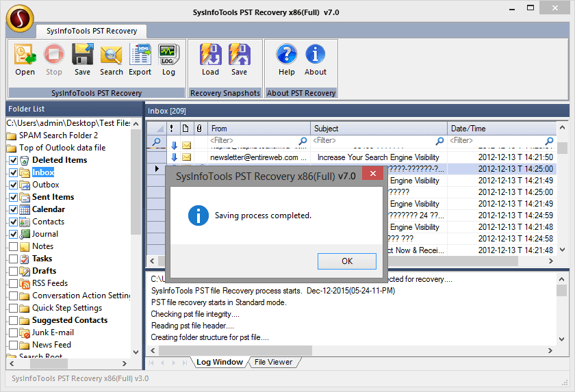Switch to the File Viewer tab
The image size is (575, 392).
click(x=274, y=362)
